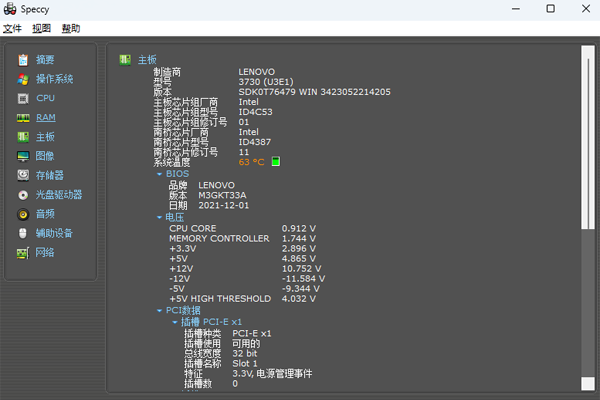The width and height of the screenshot is (600, 400).
Task: Click the Storage (存储器) hard drive icon
Action: (x=23, y=175)
